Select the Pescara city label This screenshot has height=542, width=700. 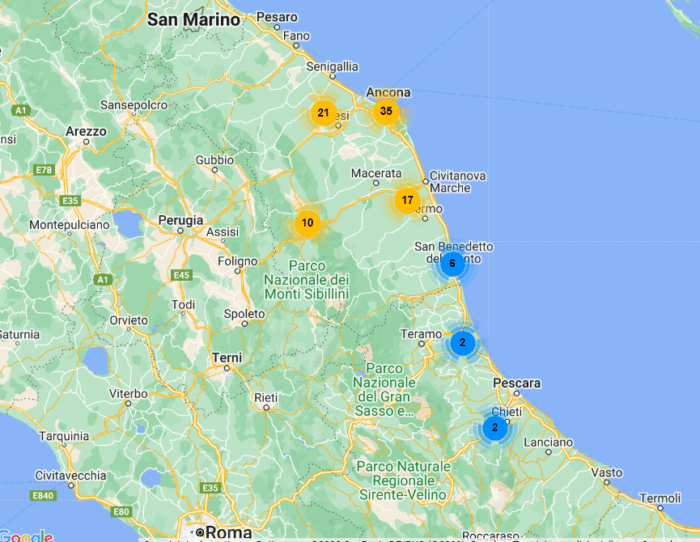pyautogui.click(x=516, y=383)
